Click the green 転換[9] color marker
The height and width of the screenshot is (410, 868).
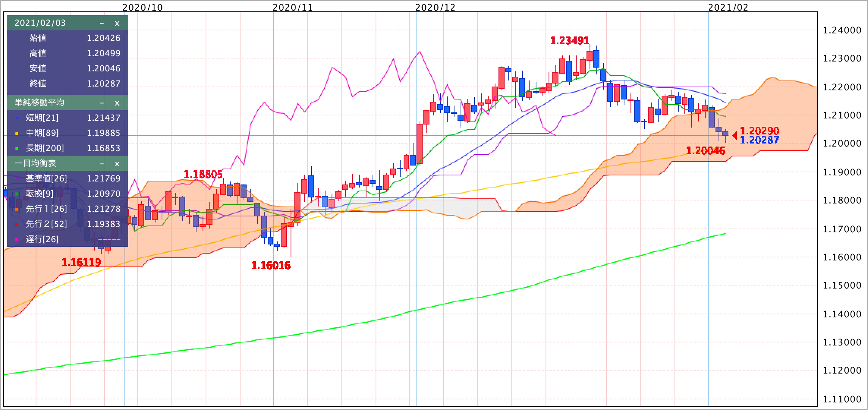pos(17,194)
